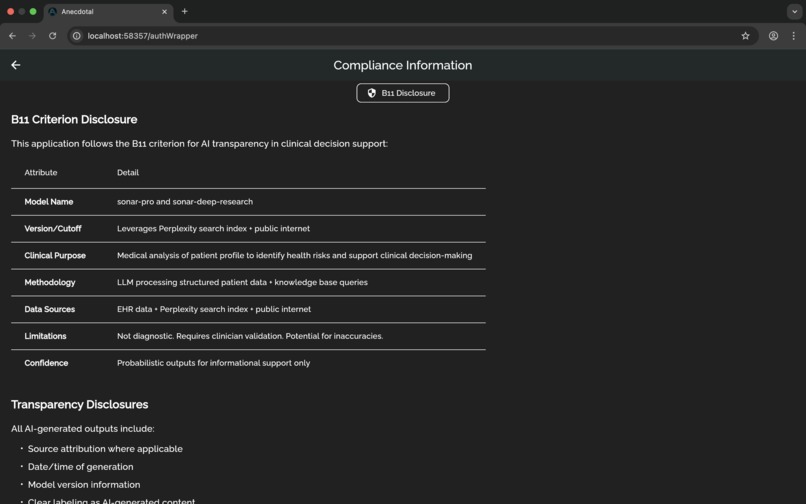The image size is (806, 504).
Task: Click the 'Date/time of generation' bullet
Action: coord(80,467)
